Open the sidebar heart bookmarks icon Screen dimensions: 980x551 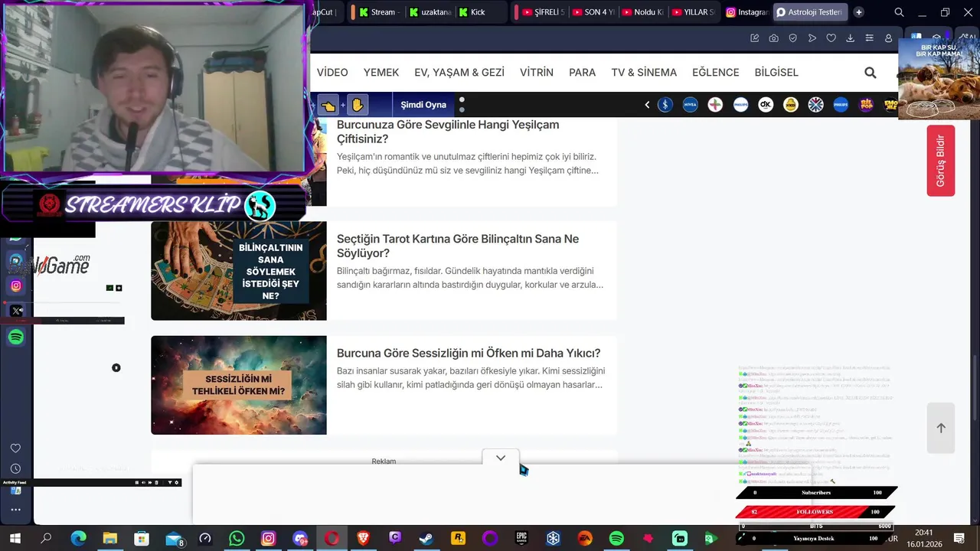(15, 448)
